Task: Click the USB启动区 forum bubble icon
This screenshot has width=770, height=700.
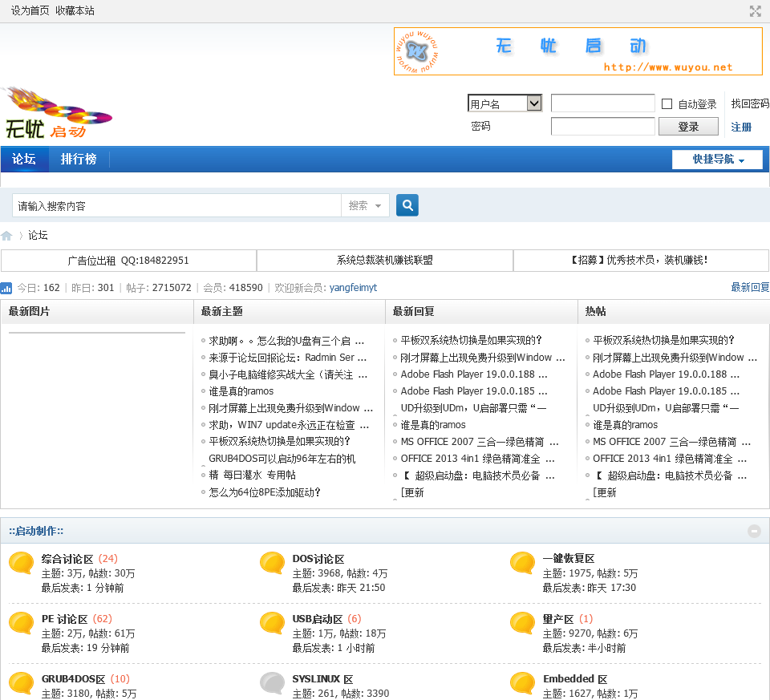Action: click(x=272, y=624)
